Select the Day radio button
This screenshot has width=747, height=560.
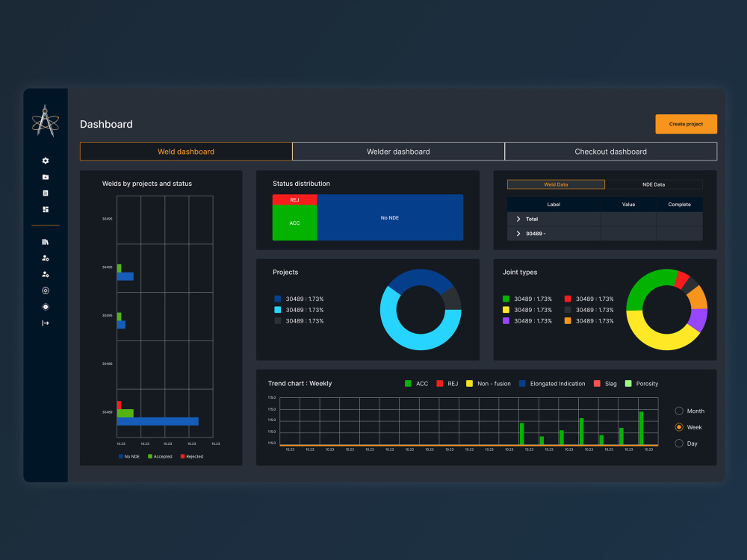679,444
